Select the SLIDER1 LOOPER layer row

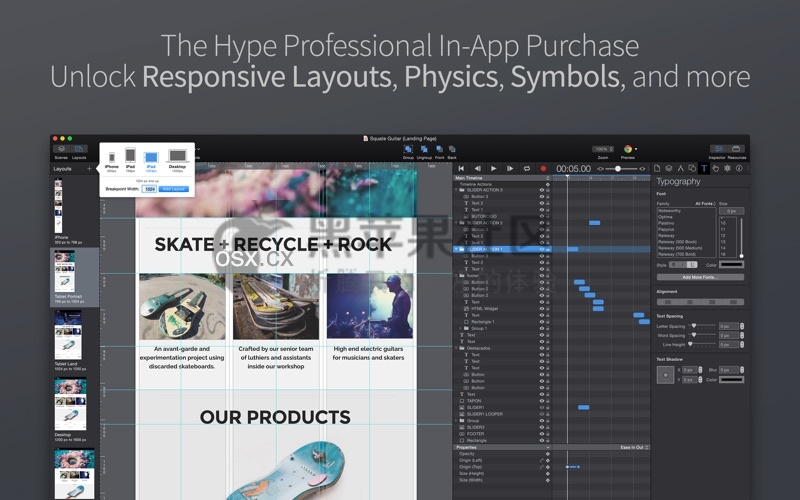(x=502, y=414)
